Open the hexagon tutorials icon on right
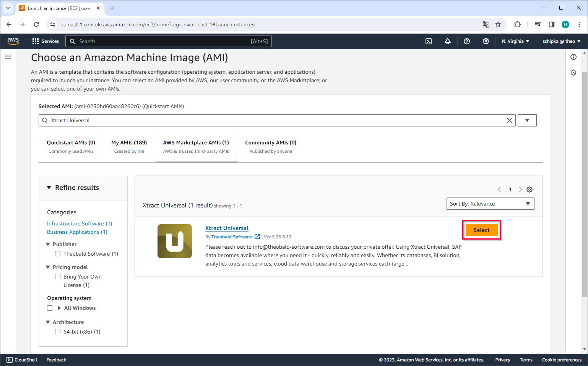 pos(573,73)
